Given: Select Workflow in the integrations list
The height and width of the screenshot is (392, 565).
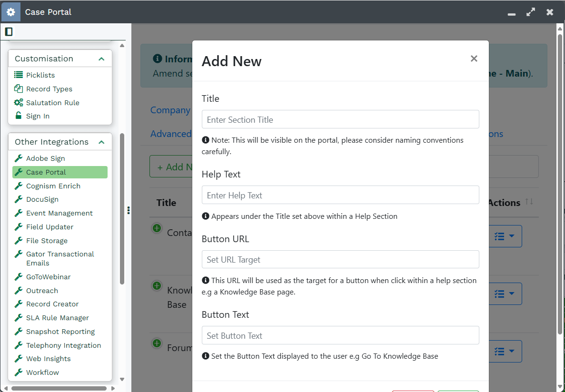Looking at the screenshot, I should pyautogui.click(x=42, y=372).
